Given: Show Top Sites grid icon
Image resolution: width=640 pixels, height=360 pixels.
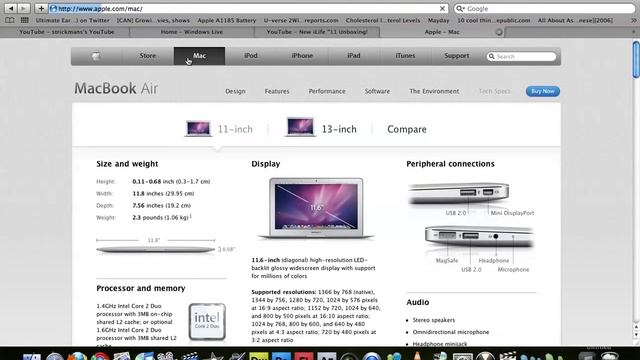Looking at the screenshot, I should pyautogui.click(x=24, y=20).
